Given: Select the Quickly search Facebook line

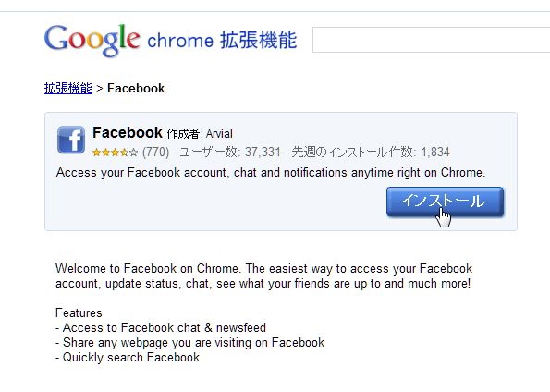Looking at the screenshot, I should (128, 357).
